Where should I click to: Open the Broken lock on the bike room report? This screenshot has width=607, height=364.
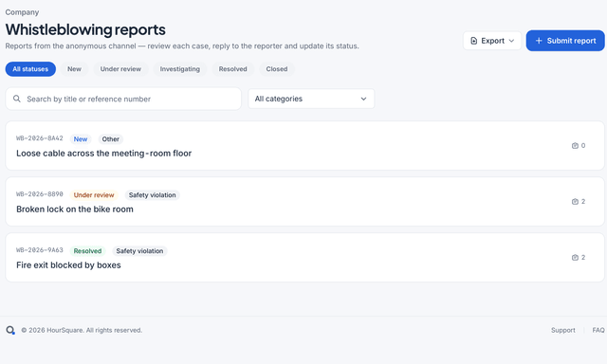[304, 202]
